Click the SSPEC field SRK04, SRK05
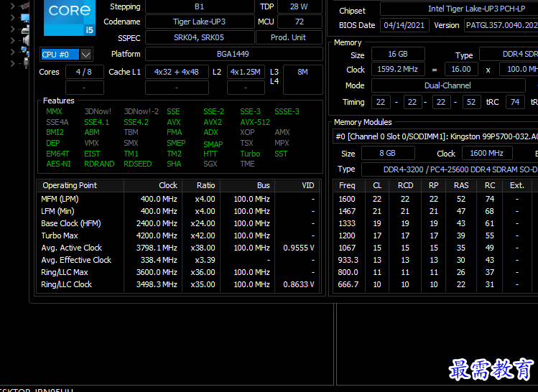This screenshot has height=392, width=538. [x=200, y=37]
